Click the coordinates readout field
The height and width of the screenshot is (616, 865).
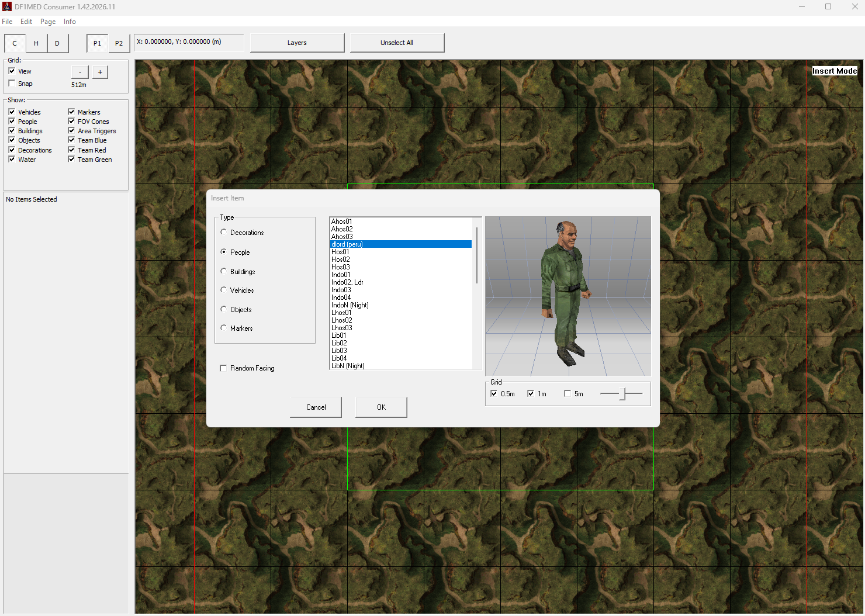click(189, 43)
